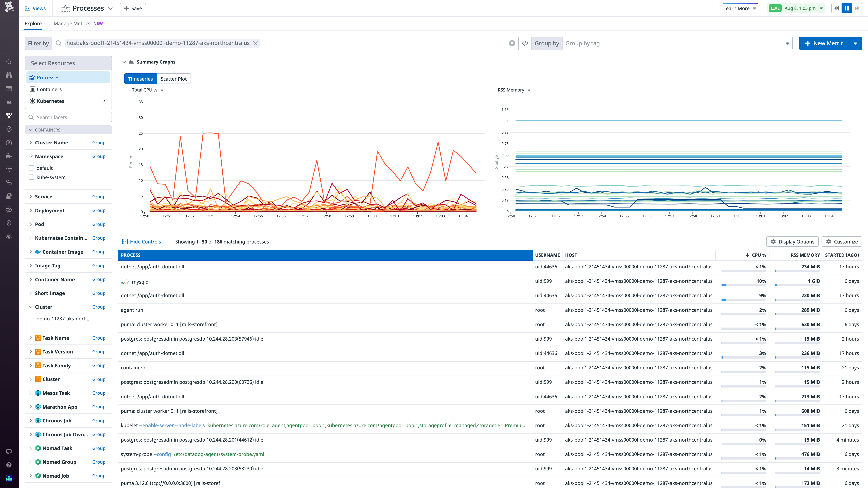Check the demo-11287 cluster checkbox
The image size is (868, 488).
(x=31, y=318)
